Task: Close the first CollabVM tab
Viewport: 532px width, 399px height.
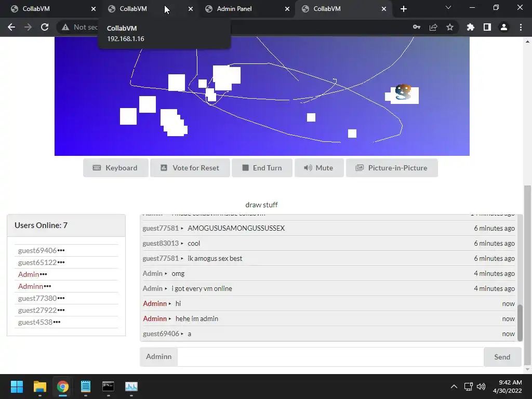Action: 94,9
